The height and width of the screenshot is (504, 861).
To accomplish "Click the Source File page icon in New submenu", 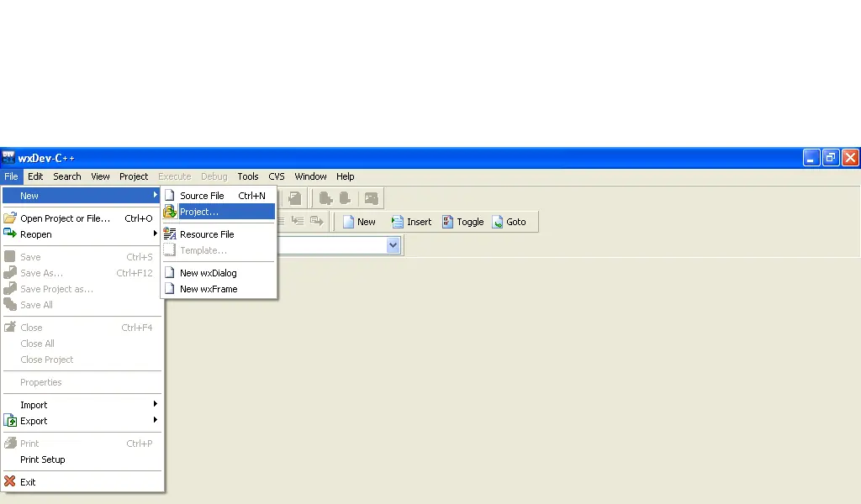I will 170,195.
